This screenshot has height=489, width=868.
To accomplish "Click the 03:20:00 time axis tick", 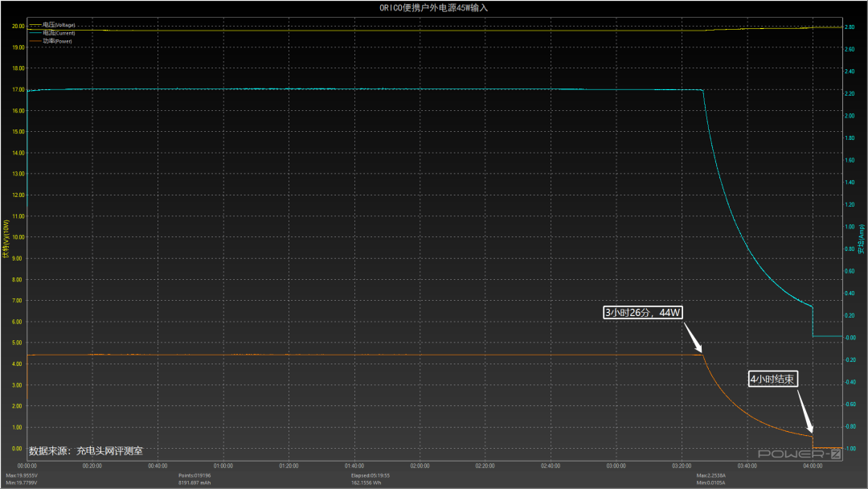I will click(682, 466).
